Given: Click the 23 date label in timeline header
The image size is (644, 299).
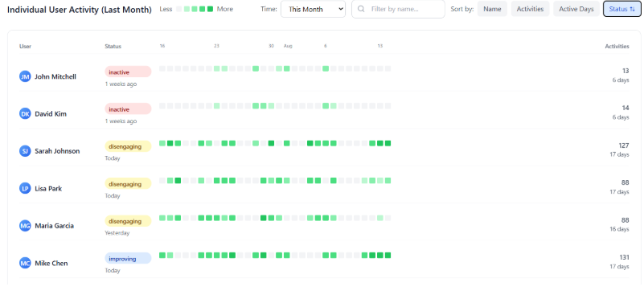Looking at the screenshot, I should (216, 46).
